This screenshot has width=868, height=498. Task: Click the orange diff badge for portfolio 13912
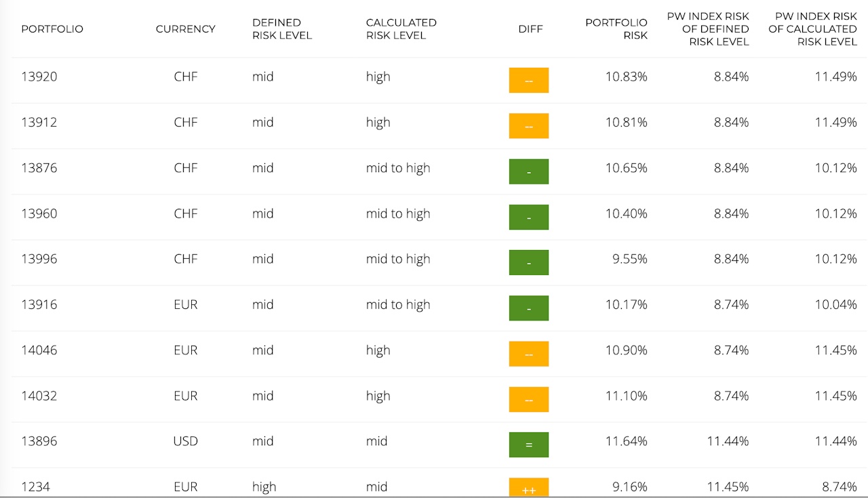(x=528, y=125)
